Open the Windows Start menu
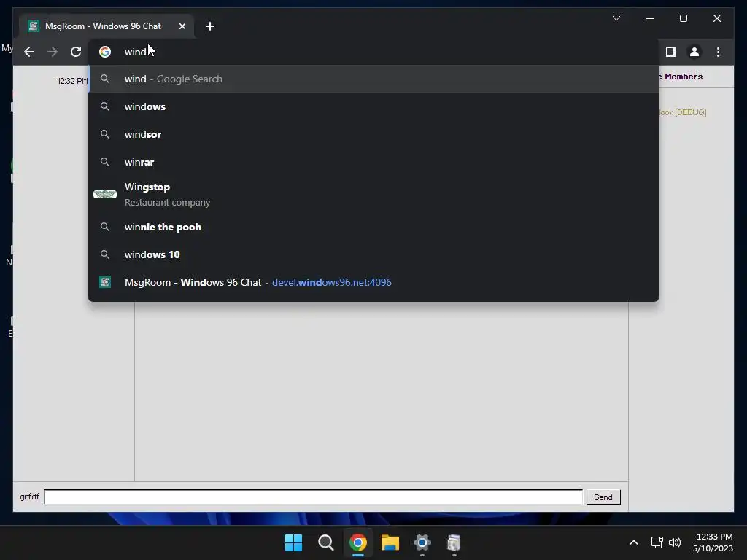The image size is (747, 560). pos(293,542)
